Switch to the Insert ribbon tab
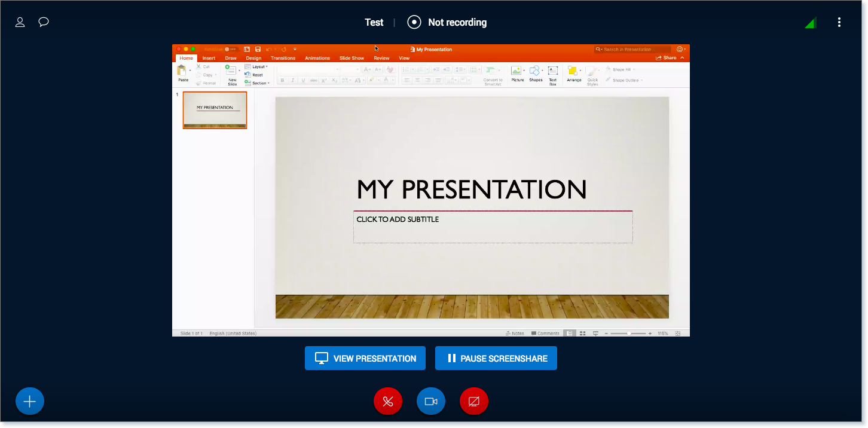868x428 pixels. (209, 58)
